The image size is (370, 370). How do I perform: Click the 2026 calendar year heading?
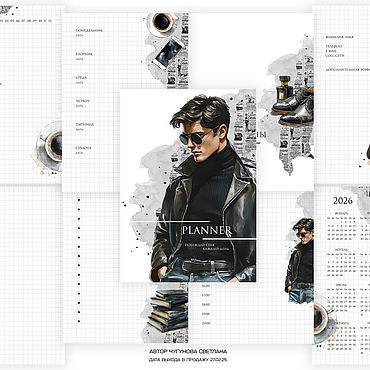[x=343, y=201]
